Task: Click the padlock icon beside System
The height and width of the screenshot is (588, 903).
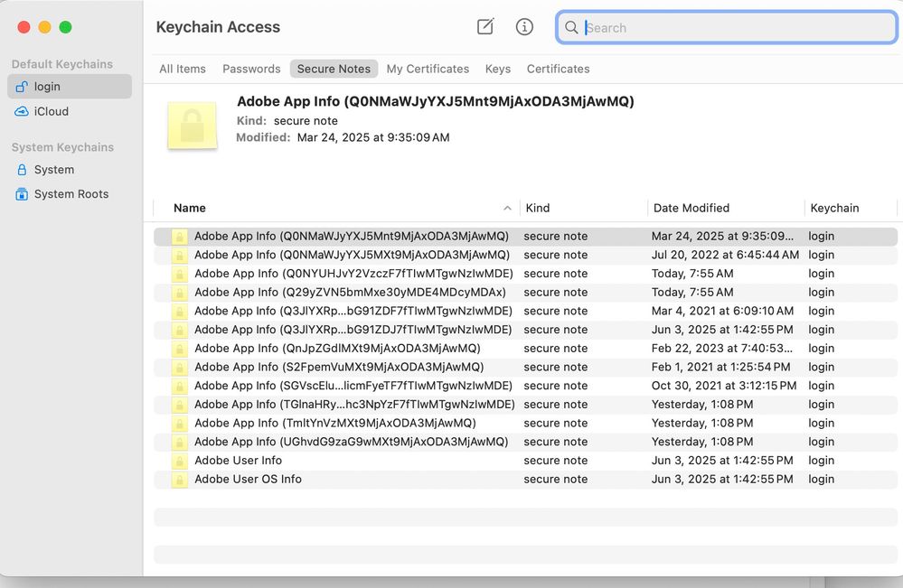Action: (x=22, y=170)
